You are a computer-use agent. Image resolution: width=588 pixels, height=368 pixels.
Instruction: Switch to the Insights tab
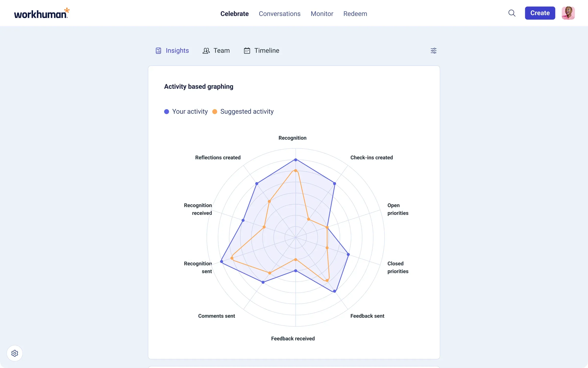click(x=172, y=51)
